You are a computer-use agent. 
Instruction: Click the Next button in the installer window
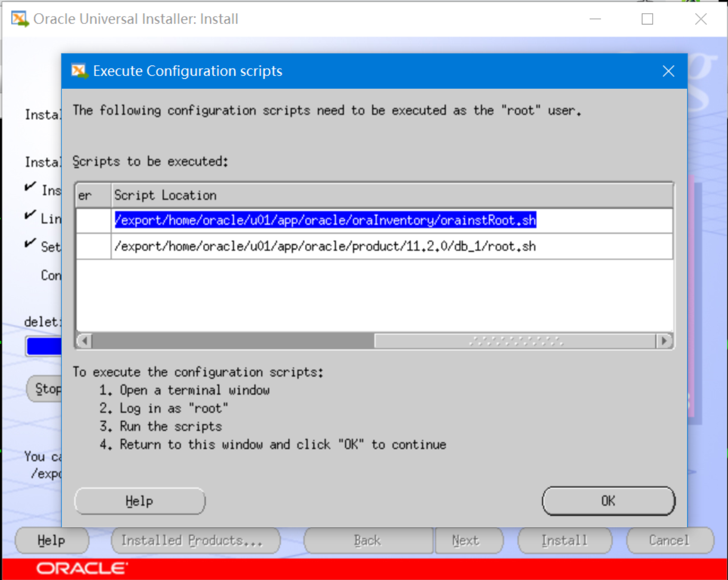click(x=469, y=540)
